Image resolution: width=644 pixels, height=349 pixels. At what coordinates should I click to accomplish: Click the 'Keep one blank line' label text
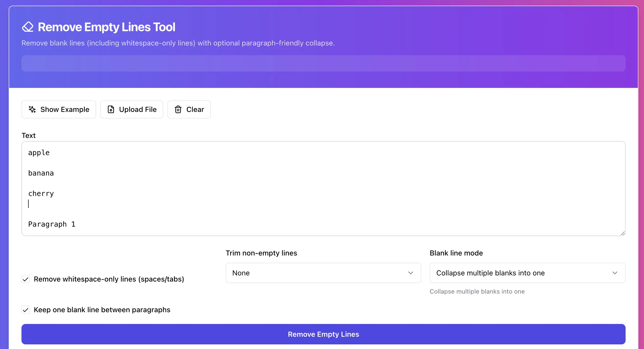pyautogui.click(x=102, y=310)
